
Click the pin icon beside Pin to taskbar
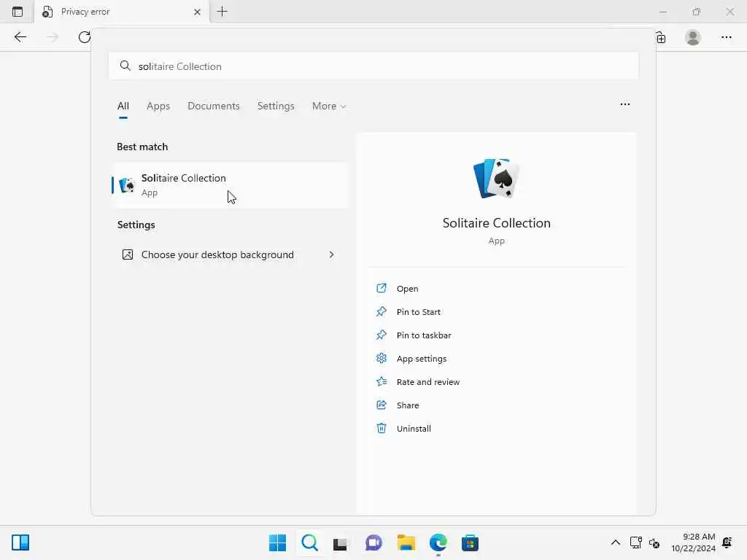click(381, 335)
